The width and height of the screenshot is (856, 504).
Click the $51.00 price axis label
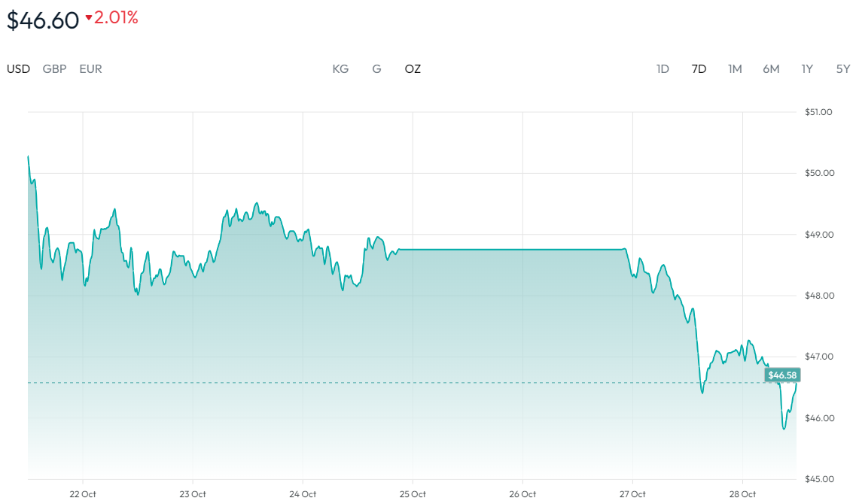(x=818, y=112)
